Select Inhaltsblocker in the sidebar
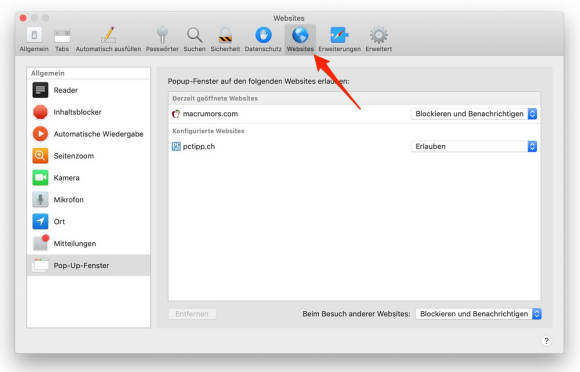Image resolution: width=580 pixels, height=372 pixels. point(88,112)
